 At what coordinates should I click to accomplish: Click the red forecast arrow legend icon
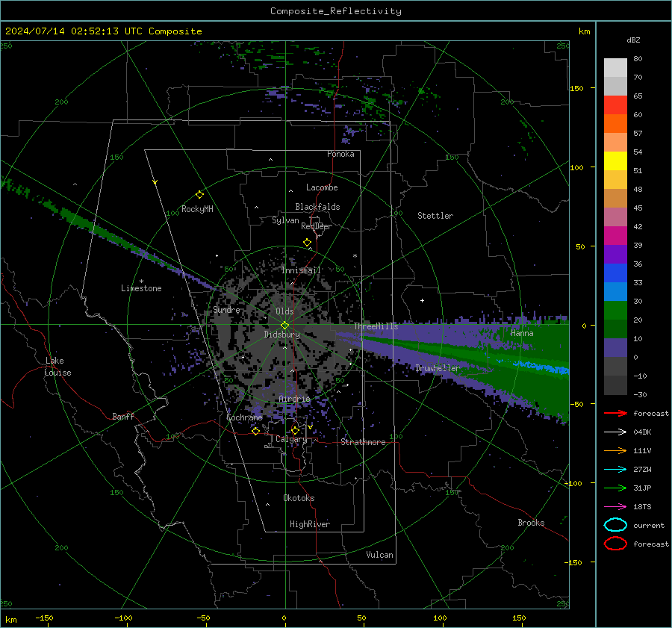[x=615, y=413]
